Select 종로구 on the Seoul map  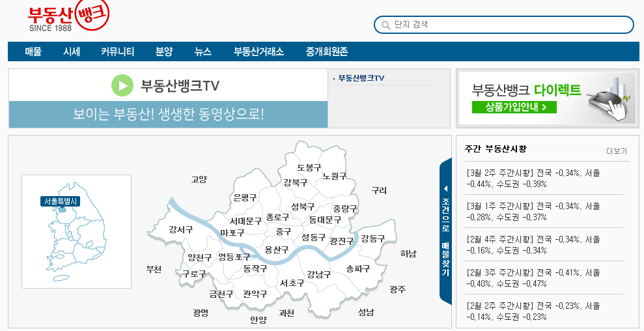[277, 217]
